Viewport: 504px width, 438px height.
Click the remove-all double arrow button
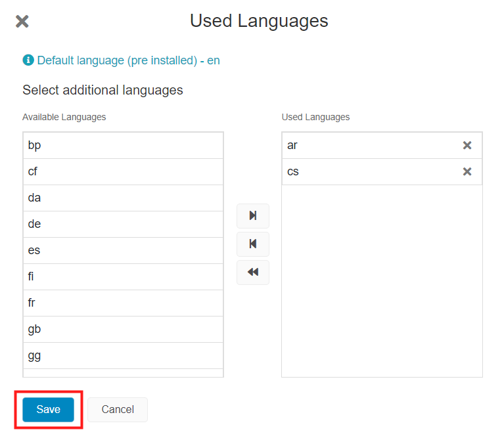(253, 273)
